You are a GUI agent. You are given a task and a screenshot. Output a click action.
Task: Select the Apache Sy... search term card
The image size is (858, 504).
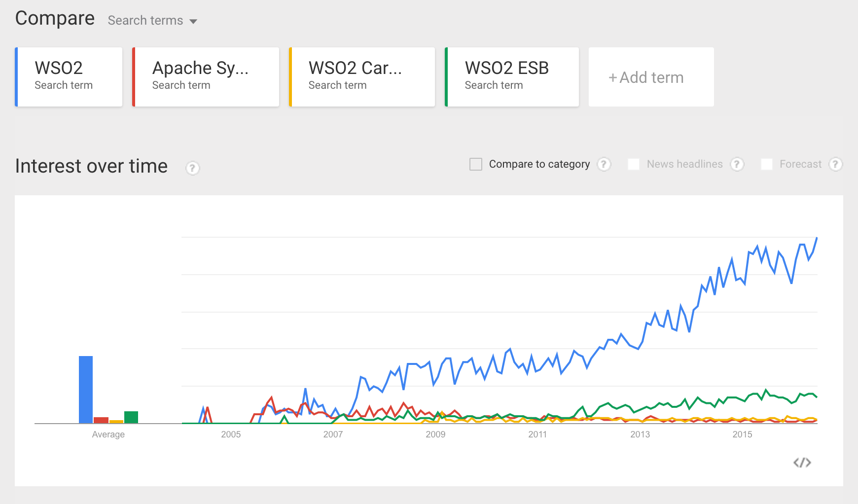(x=206, y=77)
